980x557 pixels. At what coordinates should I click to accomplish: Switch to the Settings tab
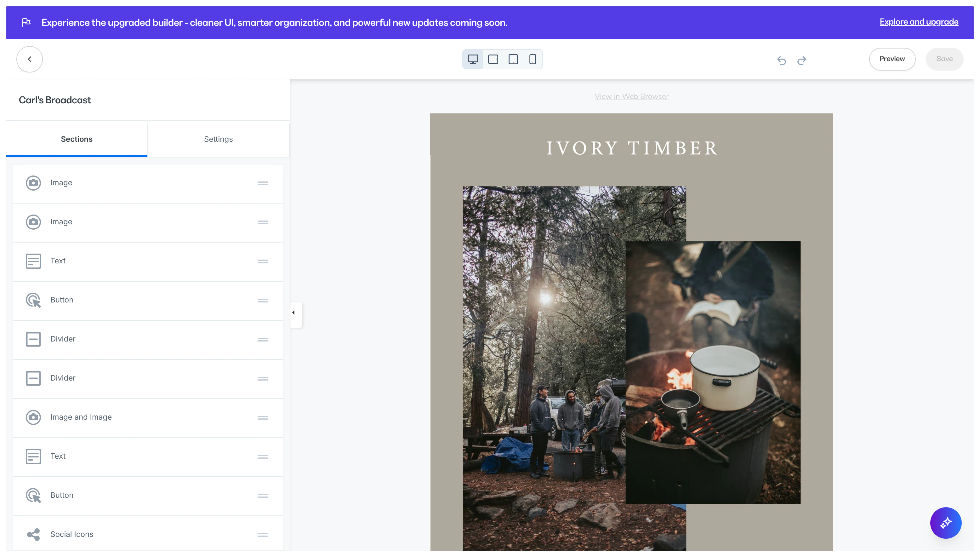(x=218, y=139)
